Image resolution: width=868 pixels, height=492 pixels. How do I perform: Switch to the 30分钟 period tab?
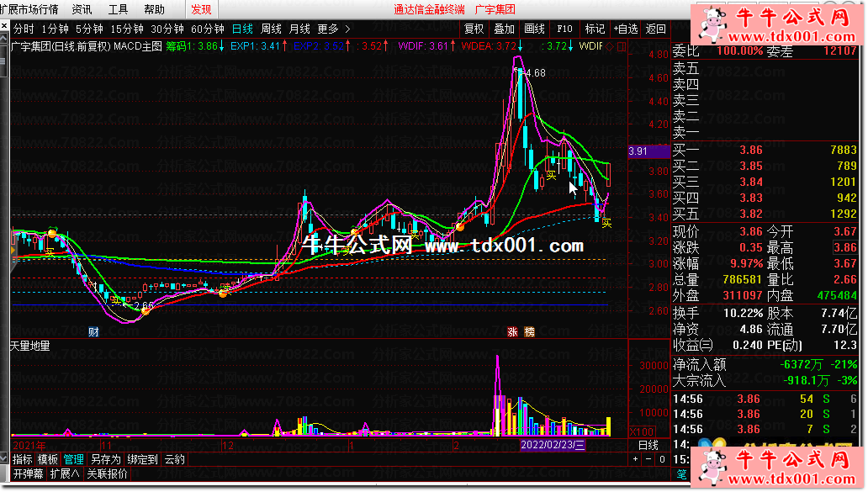click(x=167, y=29)
